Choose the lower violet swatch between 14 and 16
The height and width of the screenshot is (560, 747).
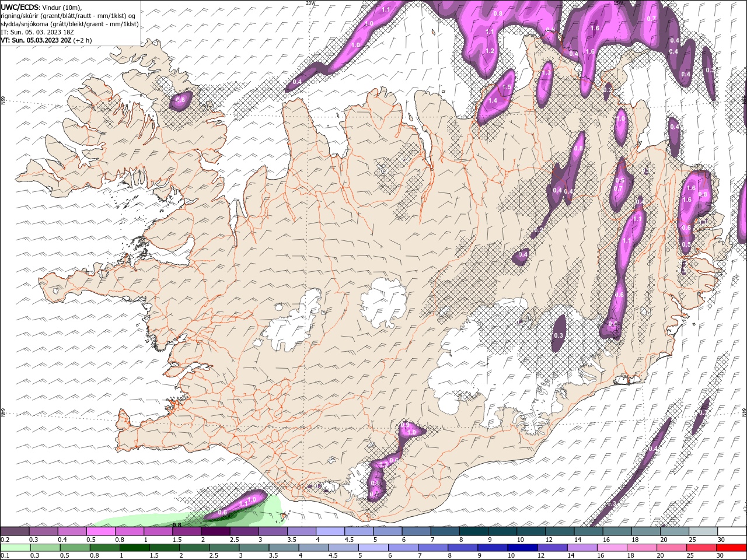pos(582,547)
